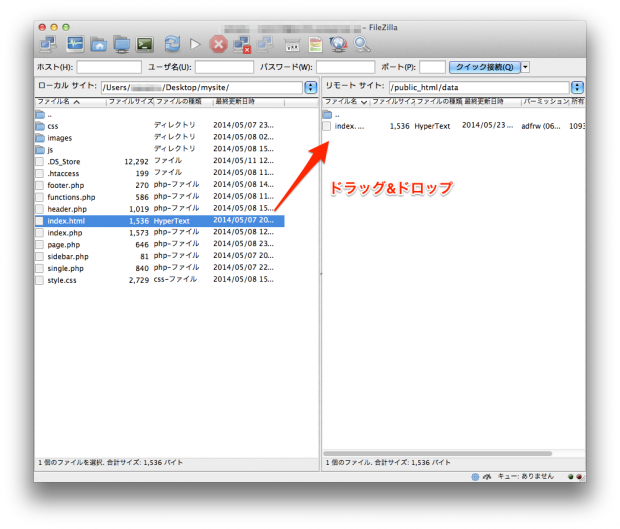The height and width of the screenshot is (529, 620).
Task: Toggle directory comparison
Action: (315, 44)
